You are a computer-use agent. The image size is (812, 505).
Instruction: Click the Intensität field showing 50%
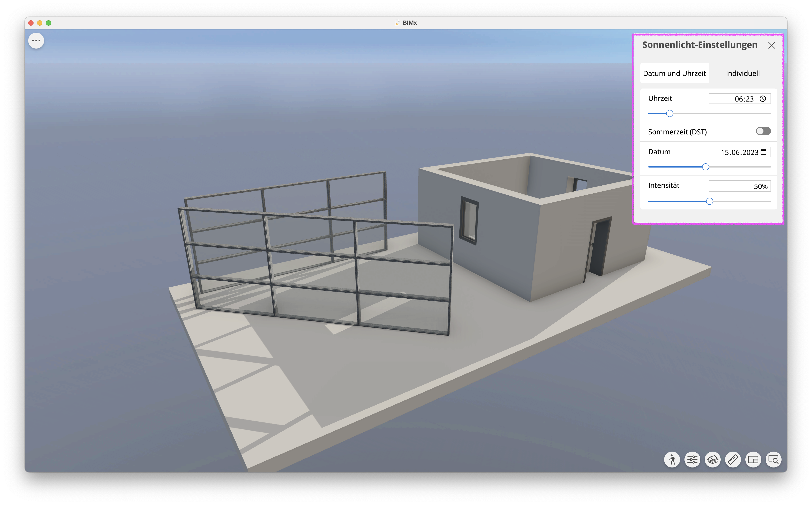point(740,186)
